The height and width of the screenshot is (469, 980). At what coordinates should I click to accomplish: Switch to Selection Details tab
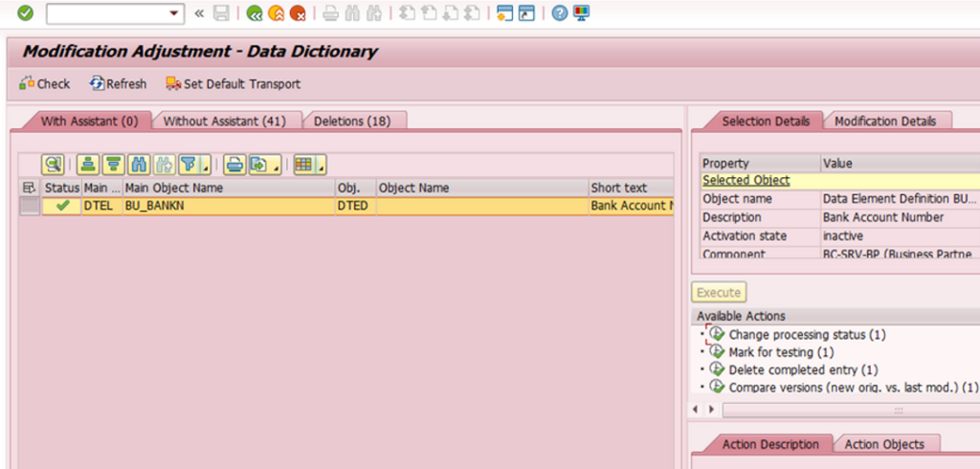click(x=765, y=122)
